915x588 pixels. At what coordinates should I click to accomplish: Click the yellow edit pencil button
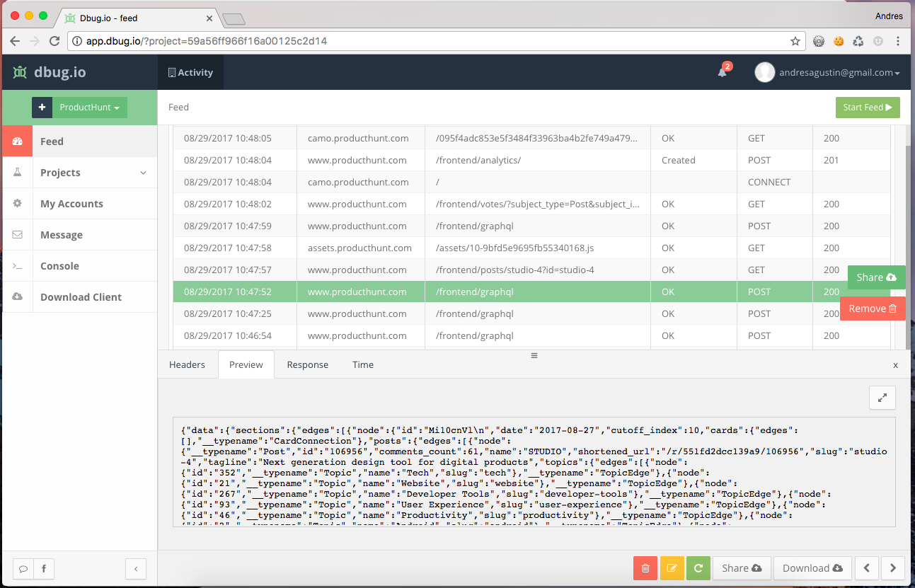pos(672,567)
